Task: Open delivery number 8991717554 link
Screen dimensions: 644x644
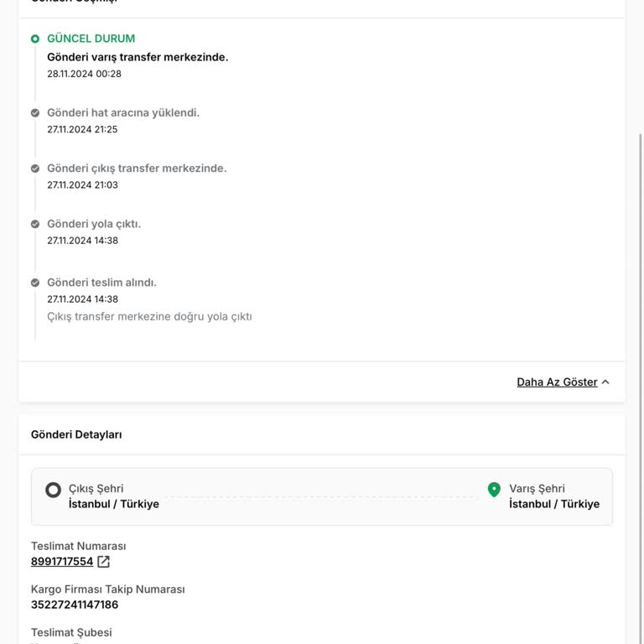Action: pyautogui.click(x=62, y=562)
